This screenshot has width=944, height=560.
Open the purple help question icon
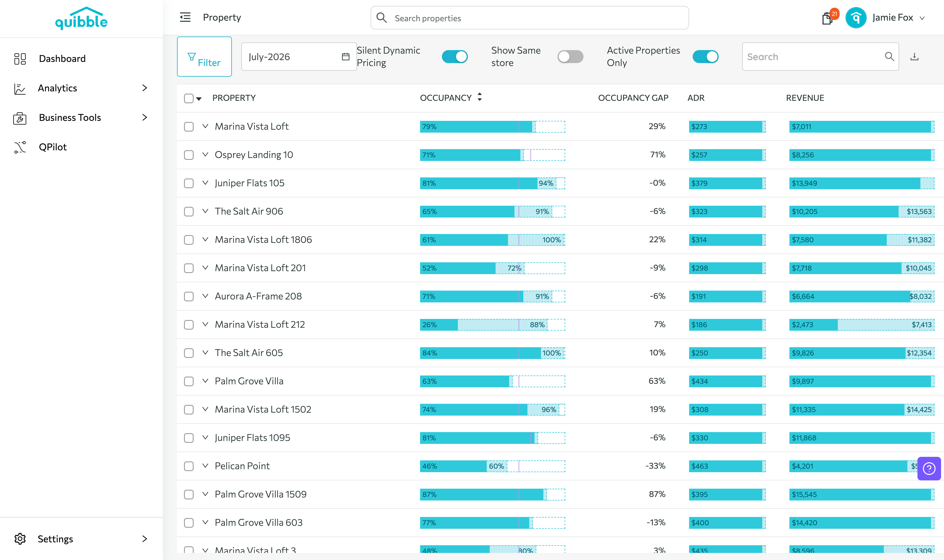929,469
